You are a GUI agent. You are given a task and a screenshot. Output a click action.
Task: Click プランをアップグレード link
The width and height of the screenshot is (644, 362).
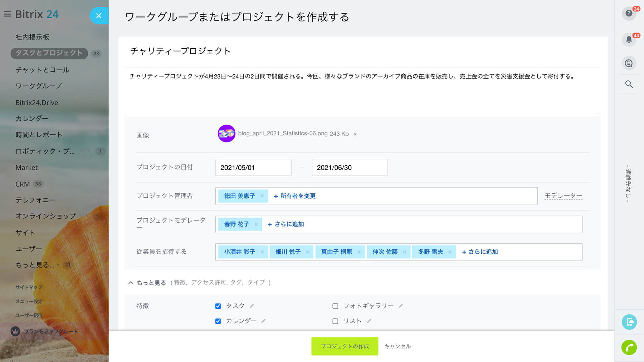[51, 331]
